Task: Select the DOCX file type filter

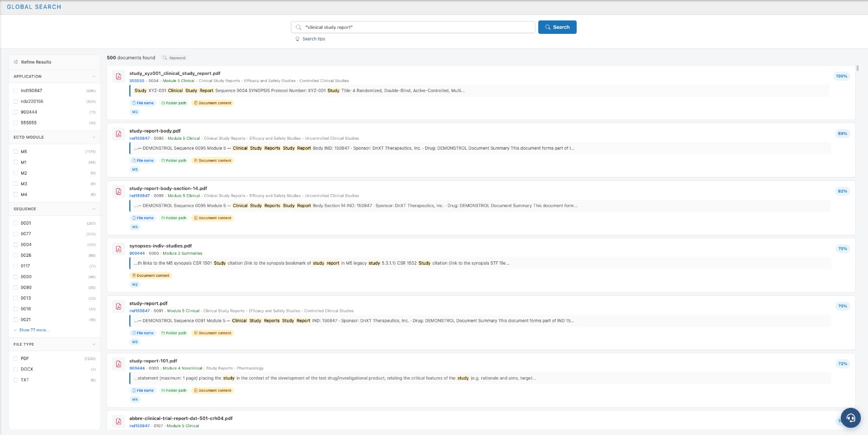Action: (16, 369)
